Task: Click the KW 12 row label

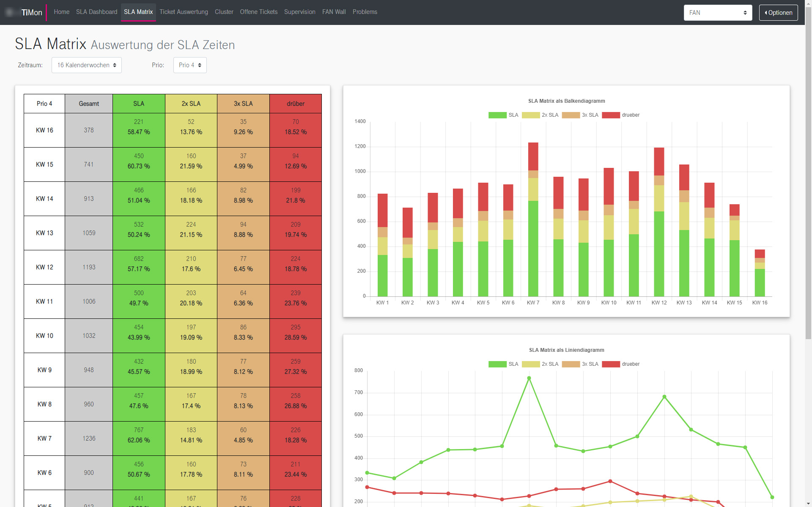Action: pos(44,267)
